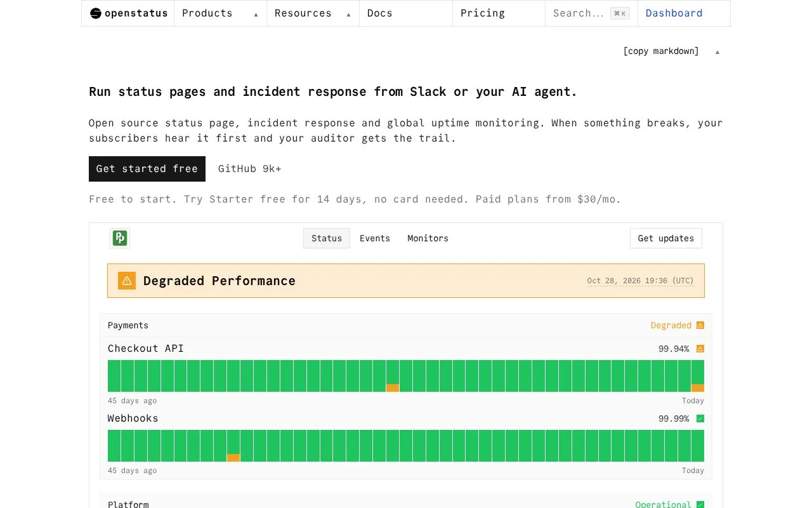Click the Platform group label
This screenshot has width=812, height=508.
tap(128, 504)
